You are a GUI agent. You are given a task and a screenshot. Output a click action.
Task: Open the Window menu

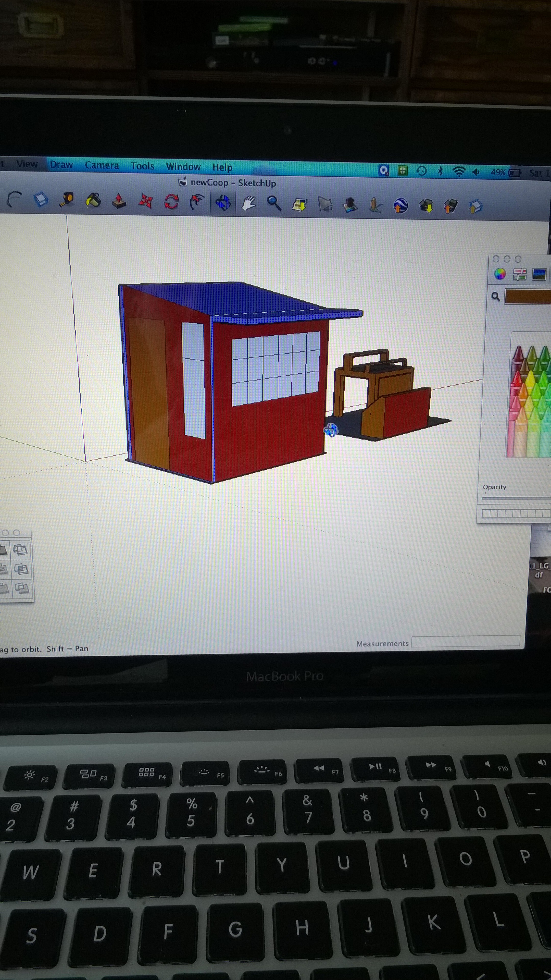[x=183, y=167]
